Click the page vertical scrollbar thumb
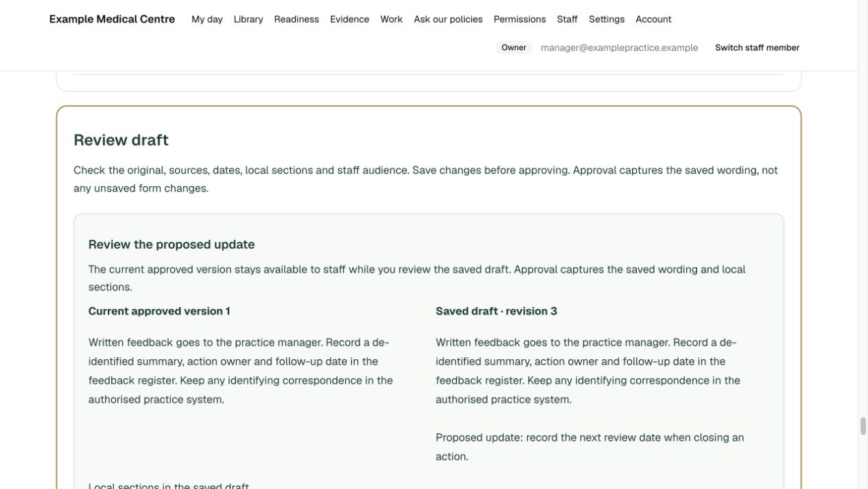Viewport: 868px width, 489px height. (x=863, y=426)
